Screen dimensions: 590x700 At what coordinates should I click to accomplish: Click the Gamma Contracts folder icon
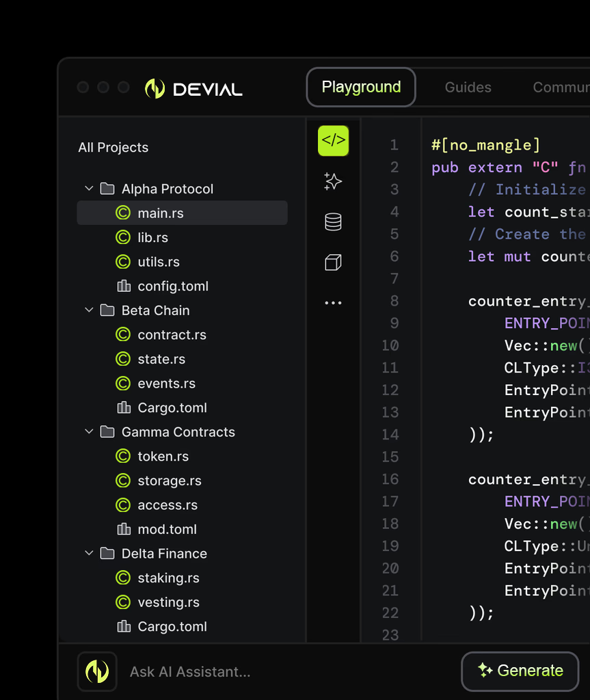coord(107,432)
